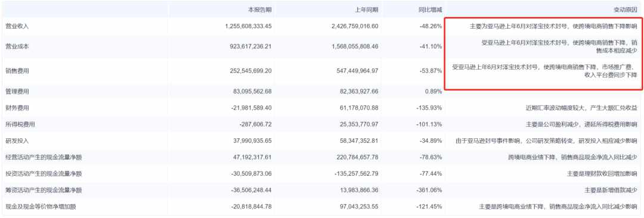Click the value 1,255,608,333.45
The height and width of the screenshot is (218, 644).
pos(249,26)
